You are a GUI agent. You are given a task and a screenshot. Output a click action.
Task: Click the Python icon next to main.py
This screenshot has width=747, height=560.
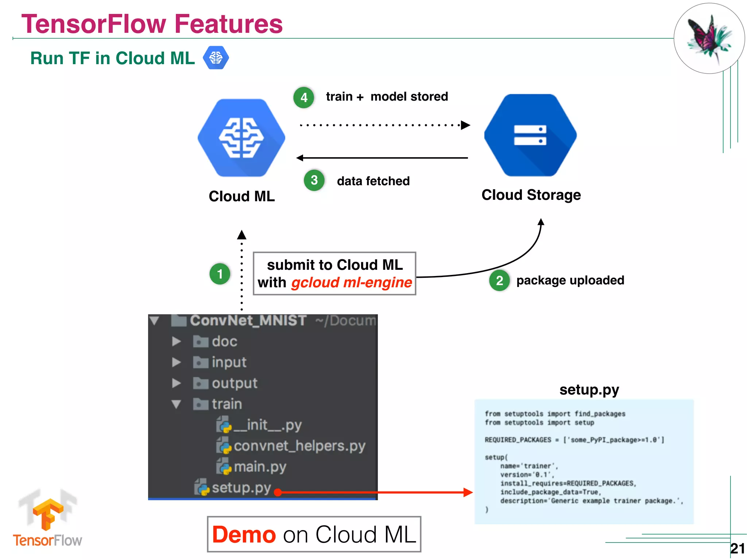224,467
